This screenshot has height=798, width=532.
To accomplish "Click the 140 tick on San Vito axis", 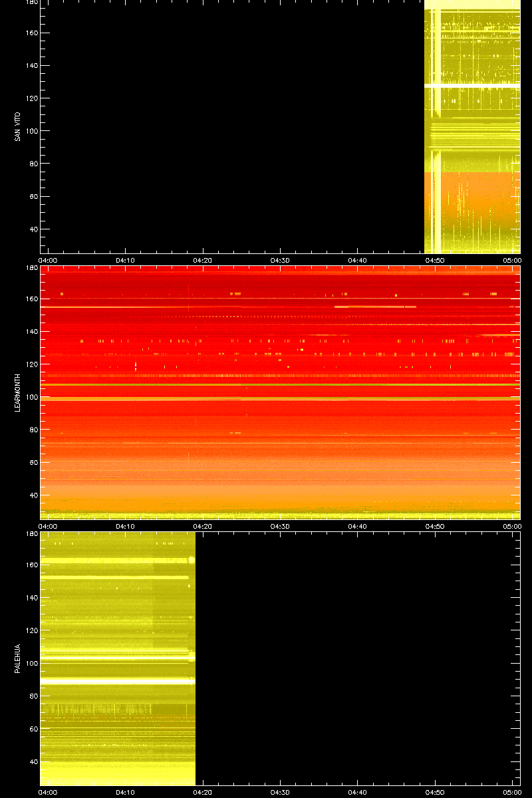I will 31,66.
